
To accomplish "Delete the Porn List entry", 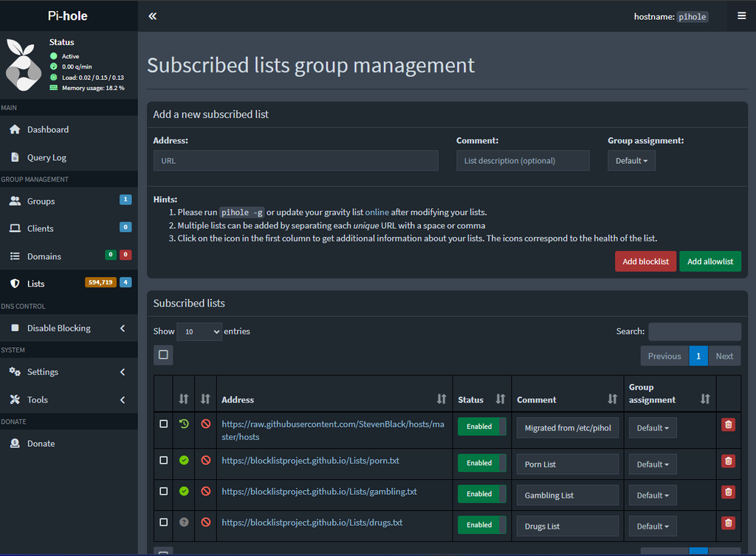I will [728, 461].
